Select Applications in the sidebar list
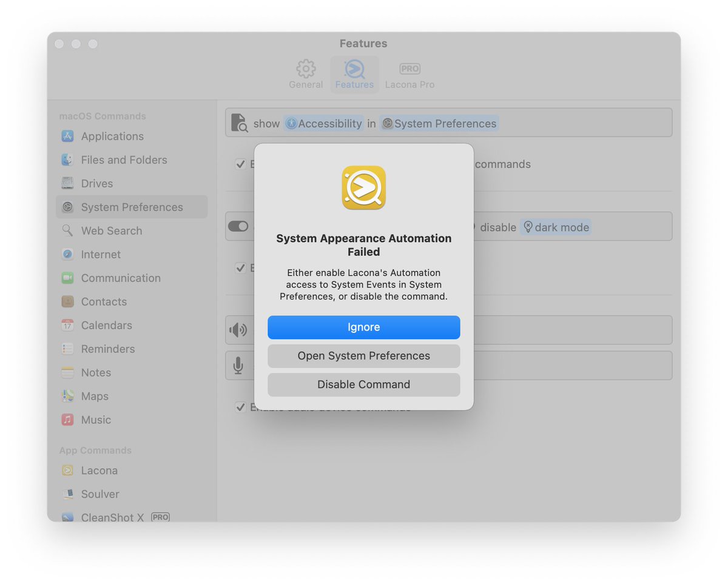This screenshot has width=728, height=584. (132, 136)
